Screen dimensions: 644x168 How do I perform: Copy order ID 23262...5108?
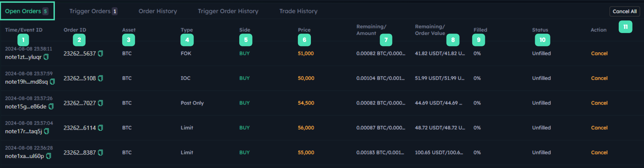pyautogui.click(x=100, y=78)
